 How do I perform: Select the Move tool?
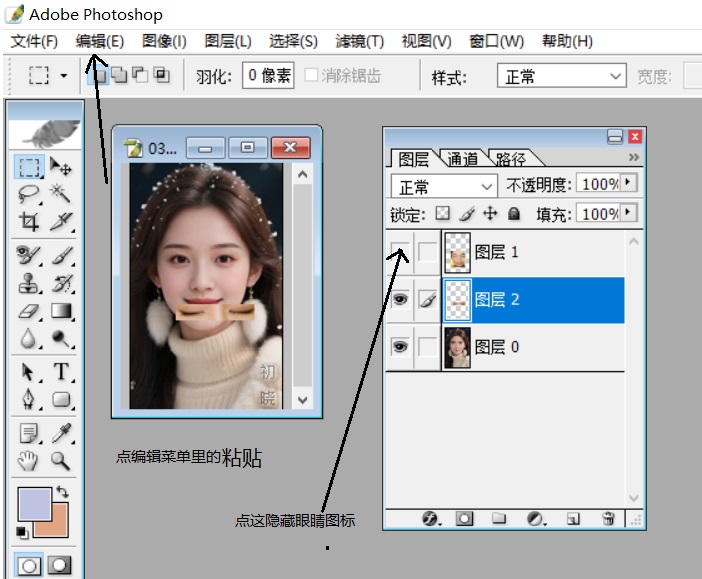61,166
